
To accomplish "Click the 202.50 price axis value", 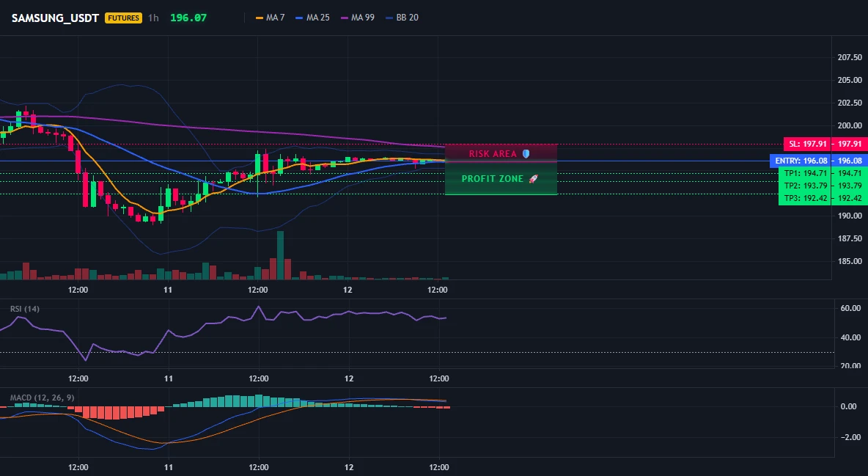I will click(x=850, y=103).
